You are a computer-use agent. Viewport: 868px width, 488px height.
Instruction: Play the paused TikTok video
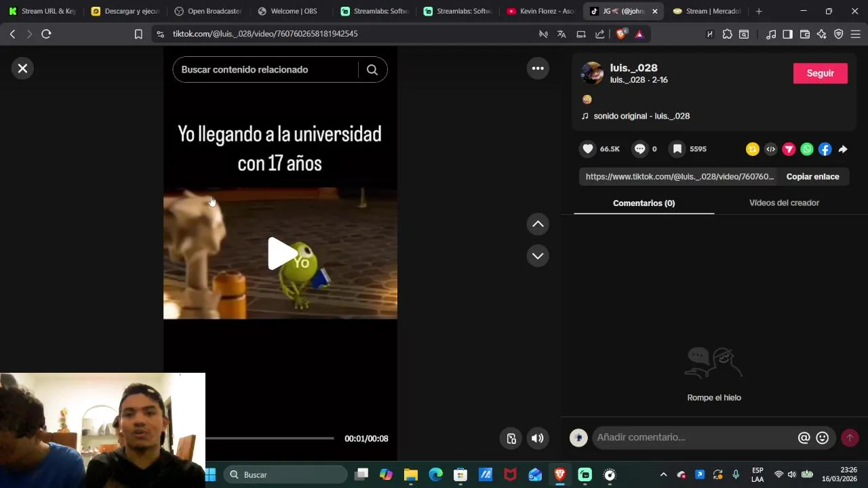click(281, 253)
